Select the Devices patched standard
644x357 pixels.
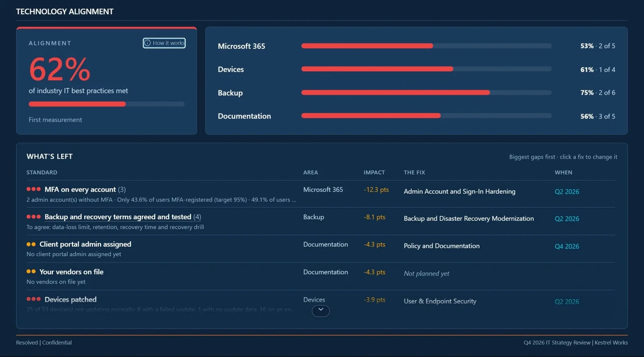click(x=70, y=300)
